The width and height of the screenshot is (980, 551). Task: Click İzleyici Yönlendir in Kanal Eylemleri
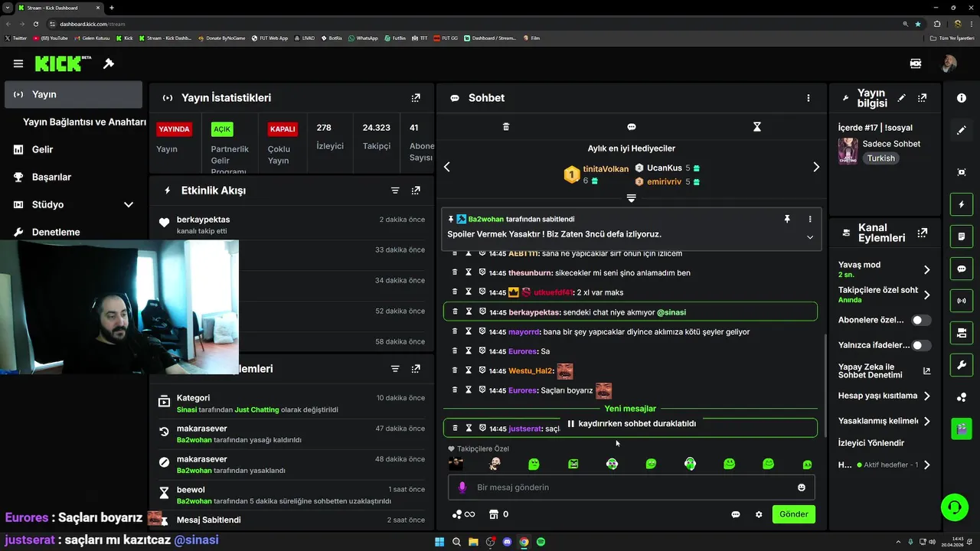coord(871,443)
